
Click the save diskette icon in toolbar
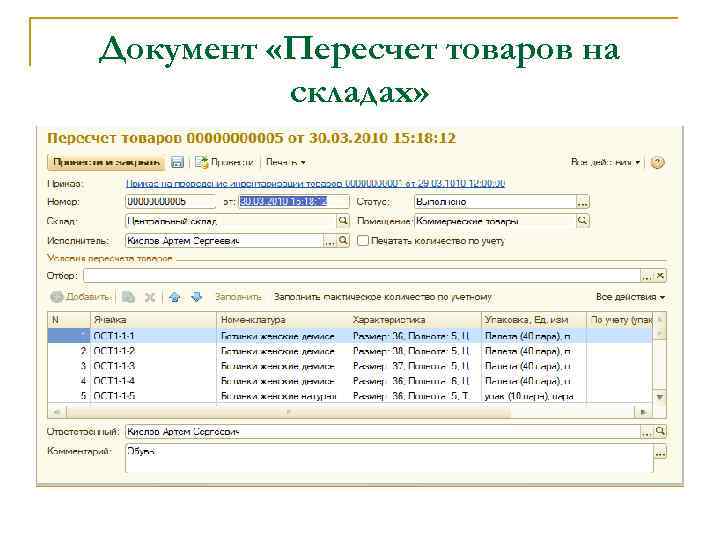[177, 163]
